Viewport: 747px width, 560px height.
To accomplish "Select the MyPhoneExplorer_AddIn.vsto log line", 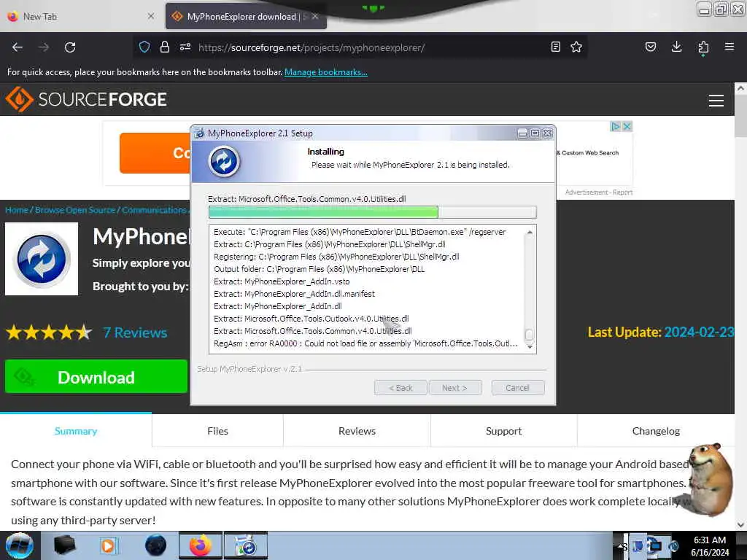I will pyautogui.click(x=282, y=281).
